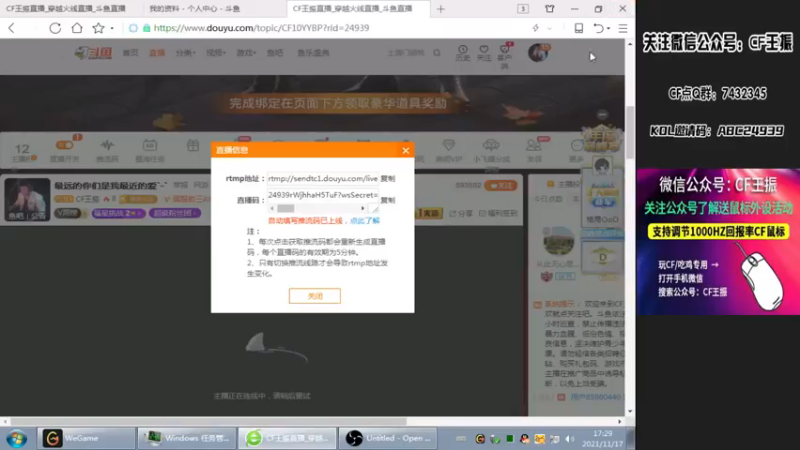Close the 直播信息 dialog with the X
Image resolution: width=800 pixels, height=450 pixels.
click(406, 150)
